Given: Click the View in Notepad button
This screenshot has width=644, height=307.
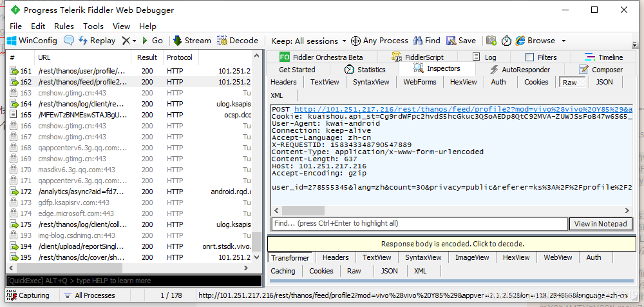Looking at the screenshot, I should (x=600, y=224).
